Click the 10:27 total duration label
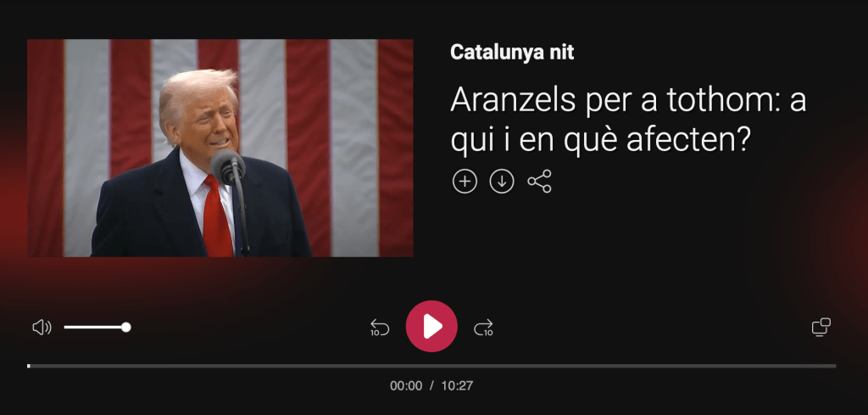Viewport: 868px width, 415px height. tap(457, 385)
